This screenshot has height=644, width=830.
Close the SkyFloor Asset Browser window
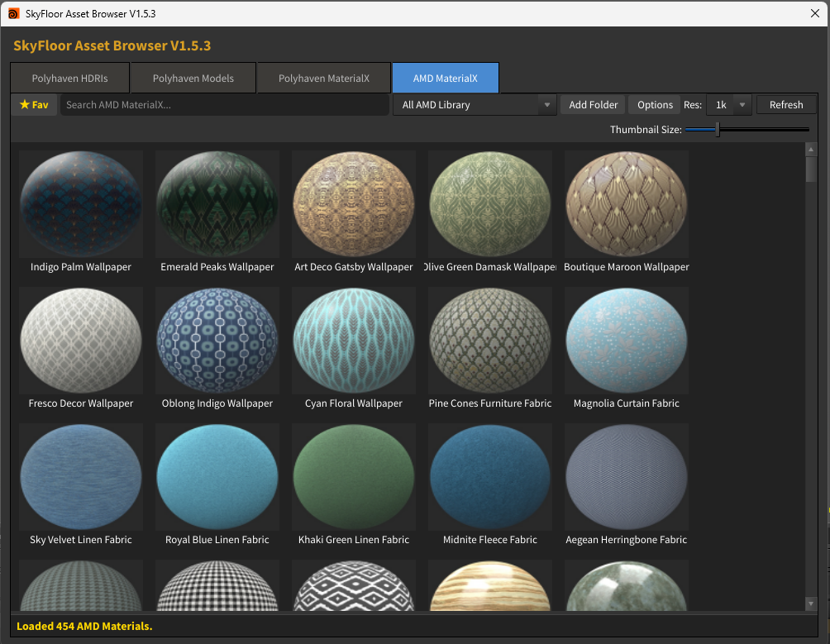point(815,14)
